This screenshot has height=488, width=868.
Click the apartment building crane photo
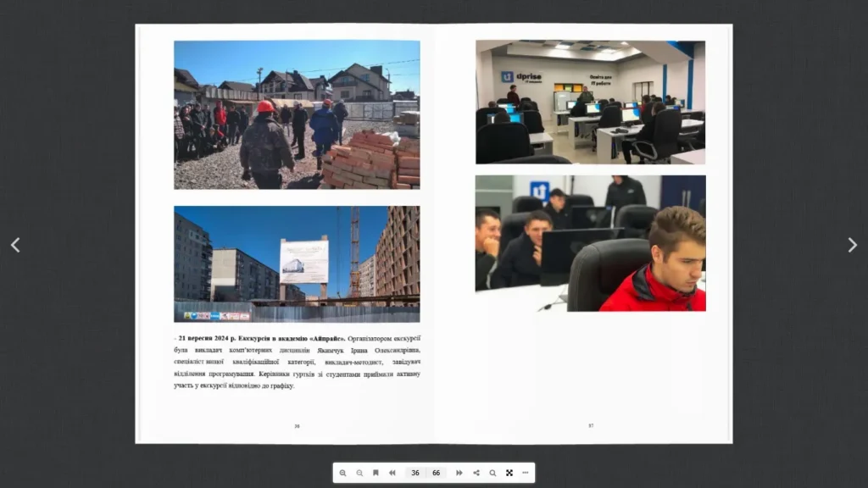click(x=297, y=264)
